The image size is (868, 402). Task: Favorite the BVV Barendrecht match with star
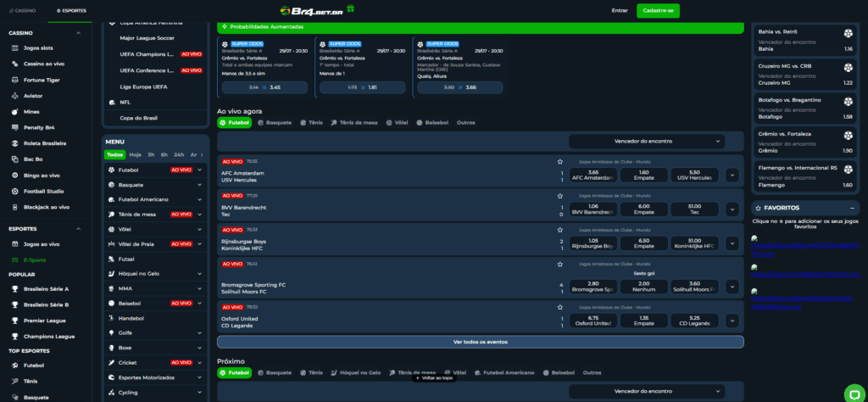559,196
